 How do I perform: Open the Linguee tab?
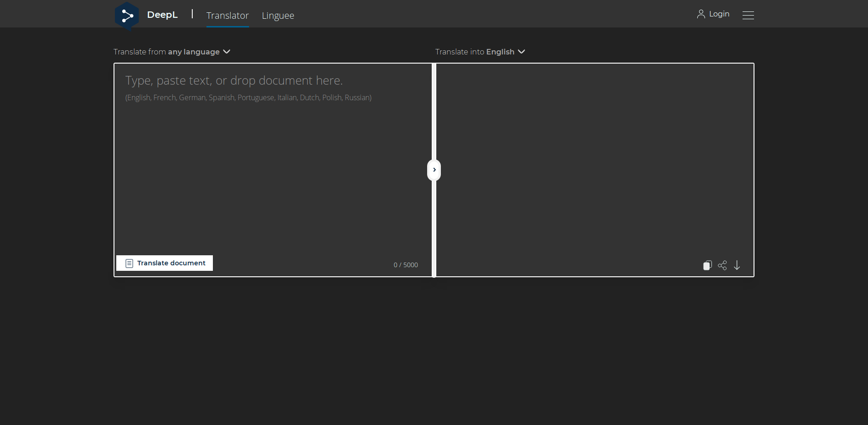coord(278,15)
